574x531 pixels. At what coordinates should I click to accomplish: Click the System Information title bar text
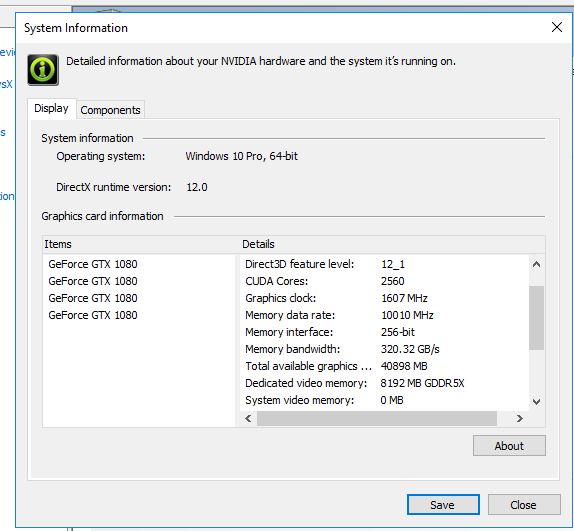[76, 28]
